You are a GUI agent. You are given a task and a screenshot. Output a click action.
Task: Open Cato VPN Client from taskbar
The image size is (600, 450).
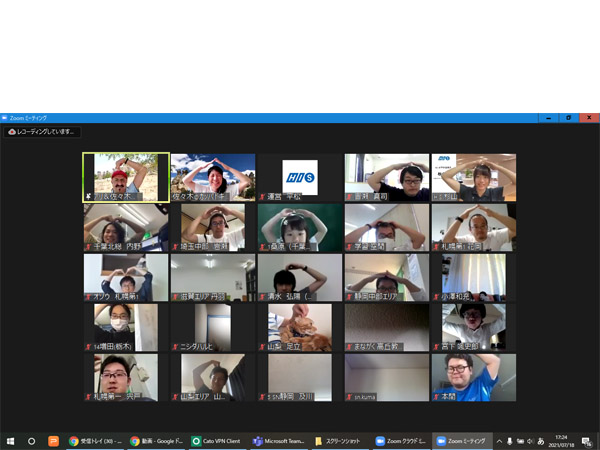[x=217, y=440]
